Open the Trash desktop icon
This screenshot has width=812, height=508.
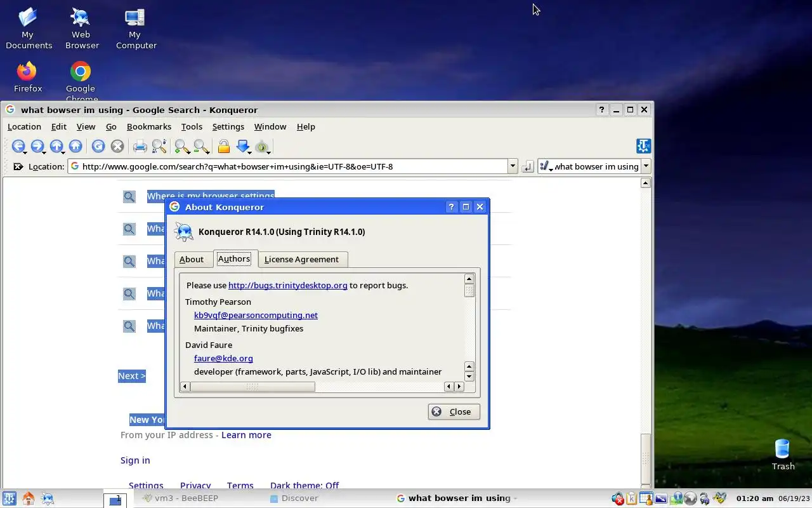coord(783,455)
